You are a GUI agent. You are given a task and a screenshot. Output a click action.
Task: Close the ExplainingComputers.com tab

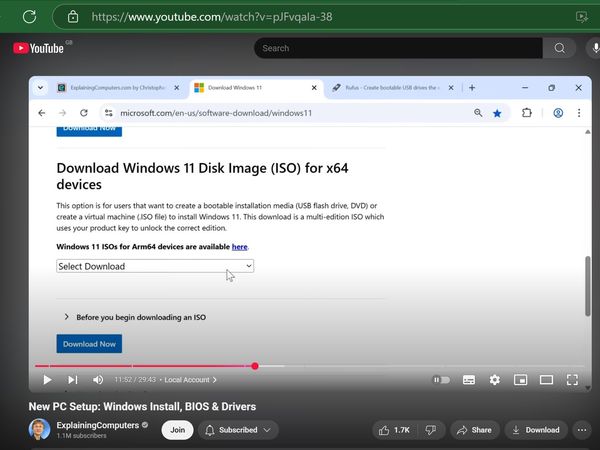(176, 88)
